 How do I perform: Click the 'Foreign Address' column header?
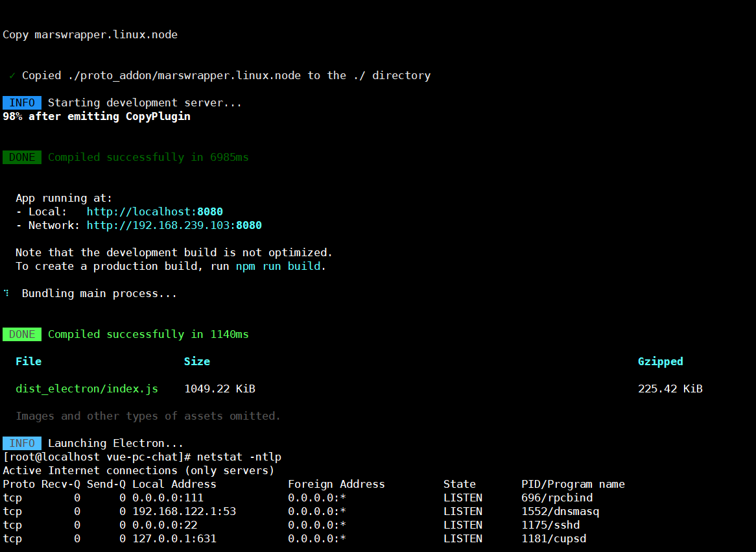[x=336, y=484]
